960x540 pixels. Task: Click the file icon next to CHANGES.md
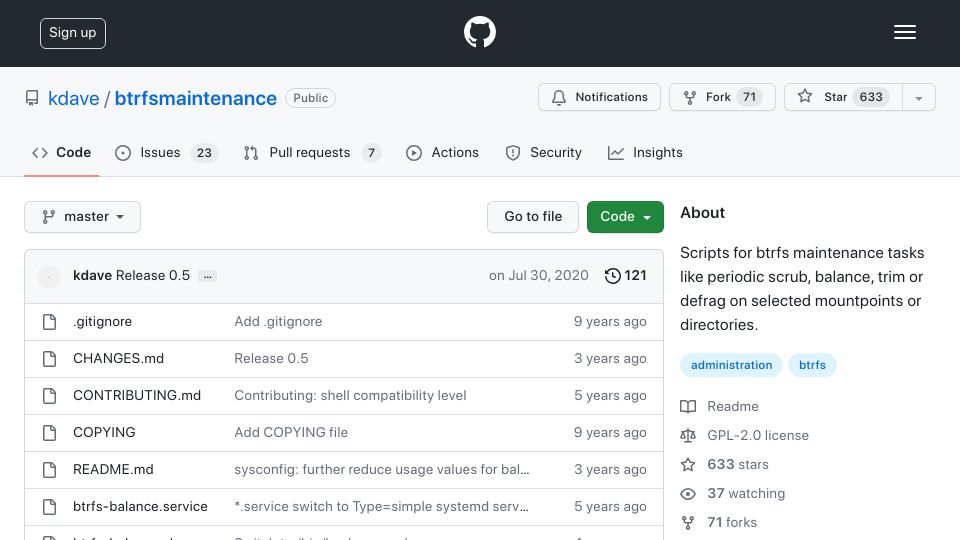point(50,359)
